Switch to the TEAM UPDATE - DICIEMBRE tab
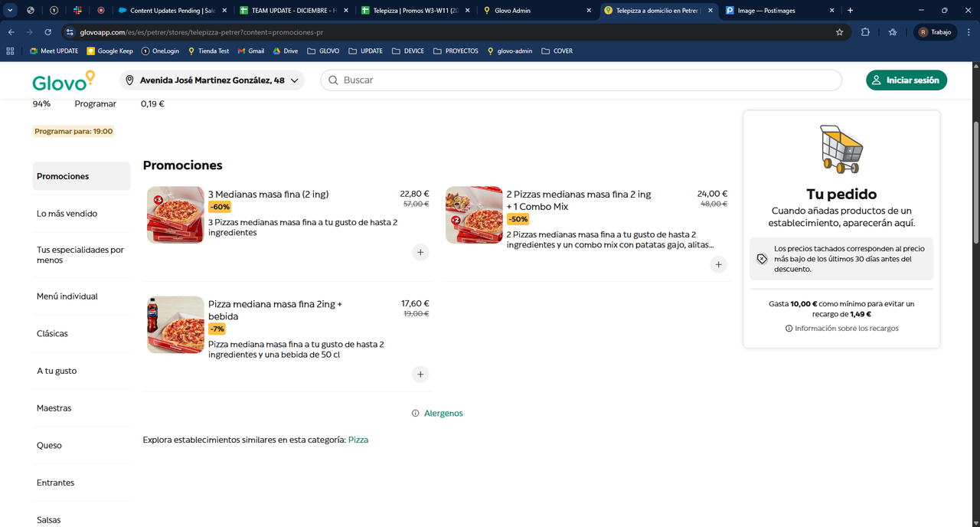Image resolution: width=980 pixels, height=527 pixels. click(294, 11)
